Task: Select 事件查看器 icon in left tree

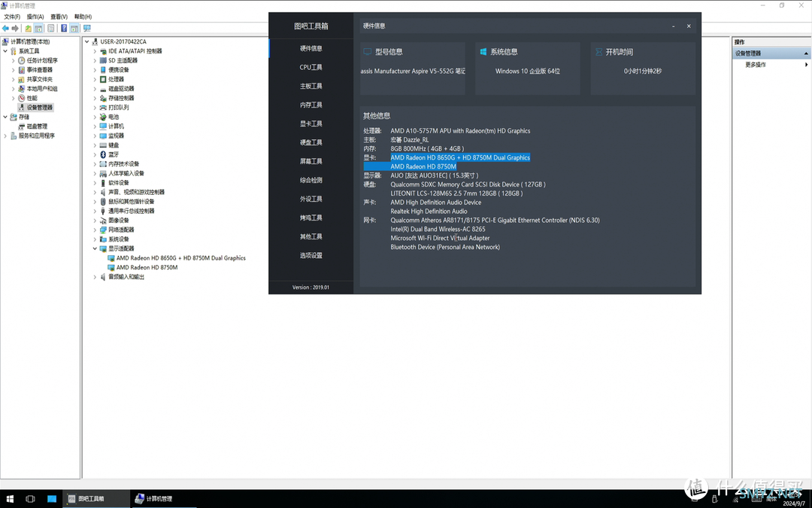Action: coord(21,70)
